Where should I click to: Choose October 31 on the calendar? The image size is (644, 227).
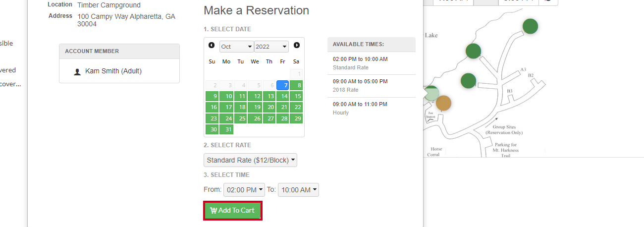coord(226,129)
